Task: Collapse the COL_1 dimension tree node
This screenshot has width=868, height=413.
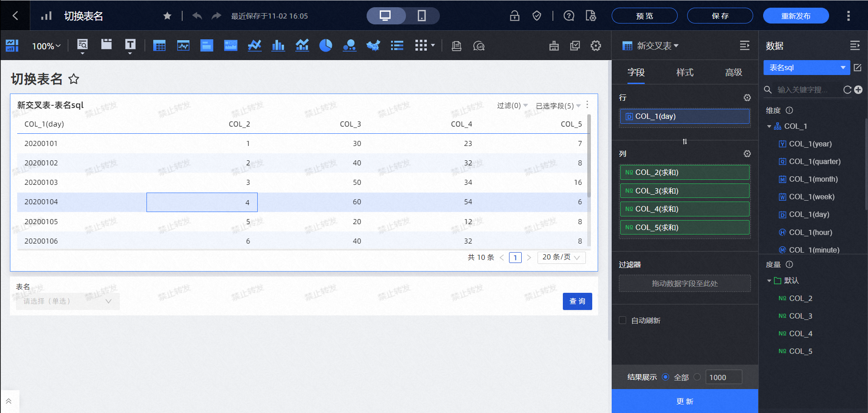Action: pyautogui.click(x=769, y=127)
